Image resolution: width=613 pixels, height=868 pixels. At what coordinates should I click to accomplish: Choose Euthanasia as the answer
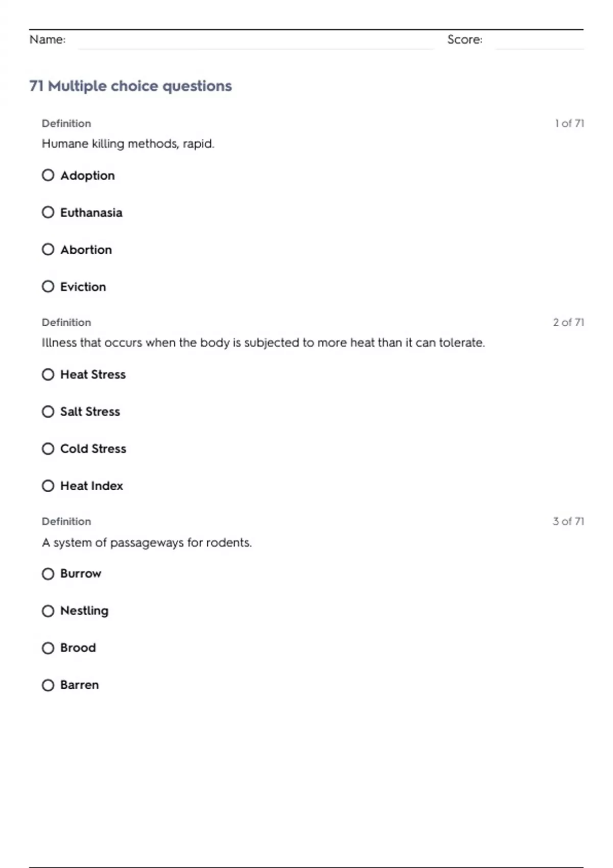(48, 212)
